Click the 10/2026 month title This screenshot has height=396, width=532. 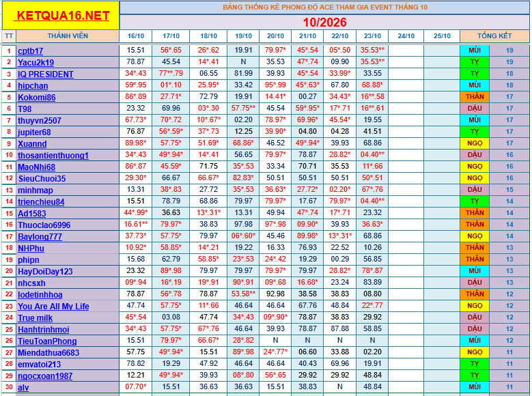324,23
